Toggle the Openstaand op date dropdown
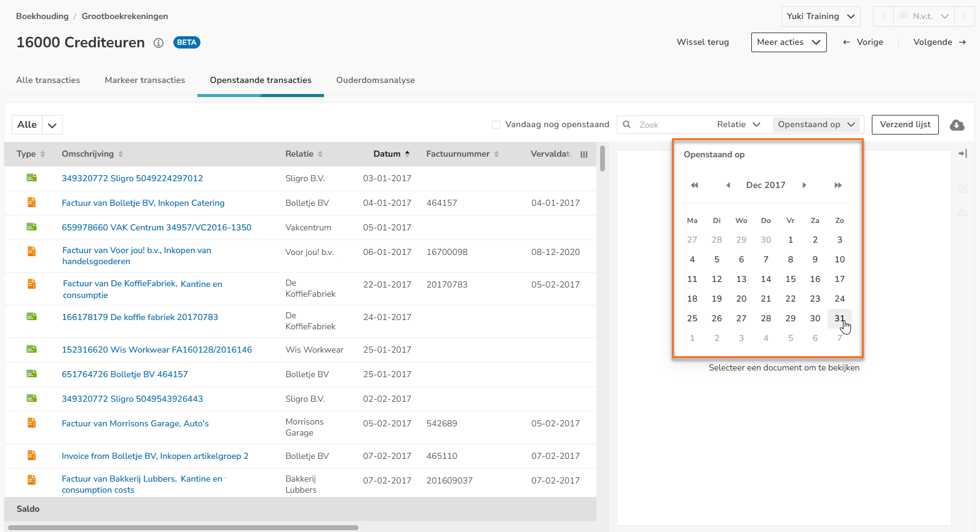The image size is (980, 532). [x=816, y=125]
